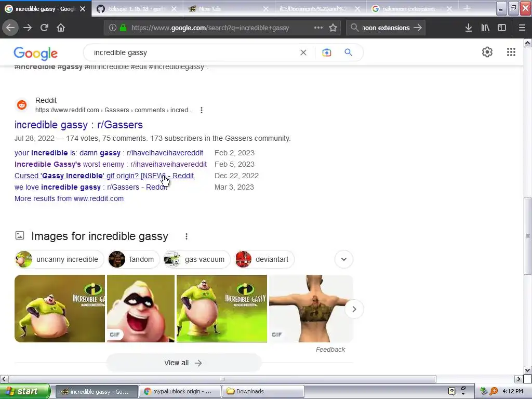The width and height of the screenshot is (532, 399).
Task: Open the Downloads folder taskbar window
Action: point(263,392)
